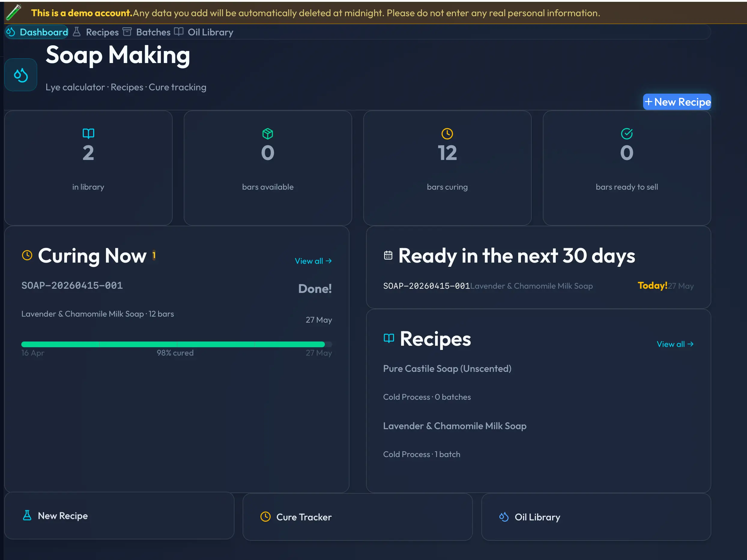This screenshot has width=747, height=560.
Task: Click 'Lavender & Chamomile Milk Soap · 12 bars'
Action: pyautogui.click(x=98, y=314)
